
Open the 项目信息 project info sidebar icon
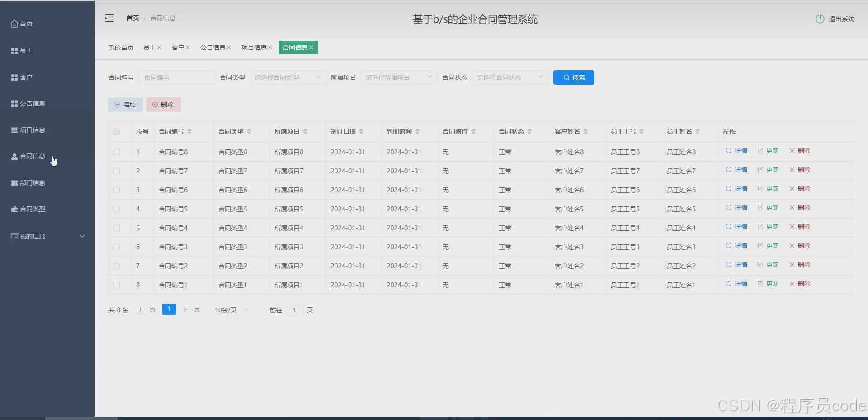click(14, 130)
